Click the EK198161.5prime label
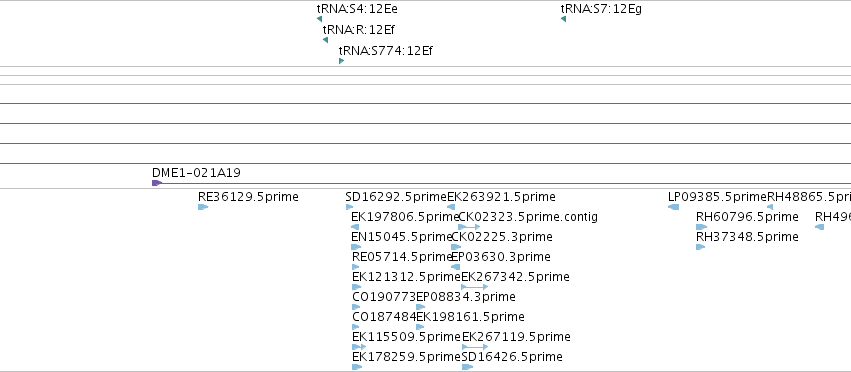This screenshot has height=372, width=851. [470, 317]
